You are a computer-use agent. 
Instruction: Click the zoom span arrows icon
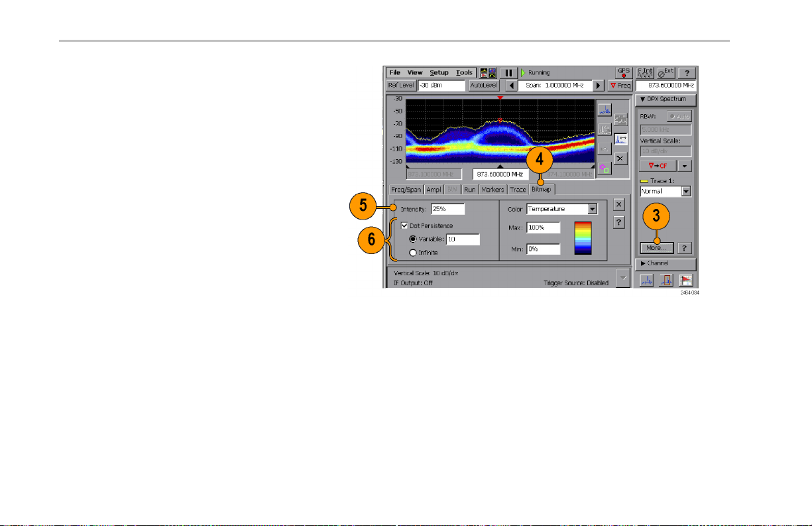620,139
